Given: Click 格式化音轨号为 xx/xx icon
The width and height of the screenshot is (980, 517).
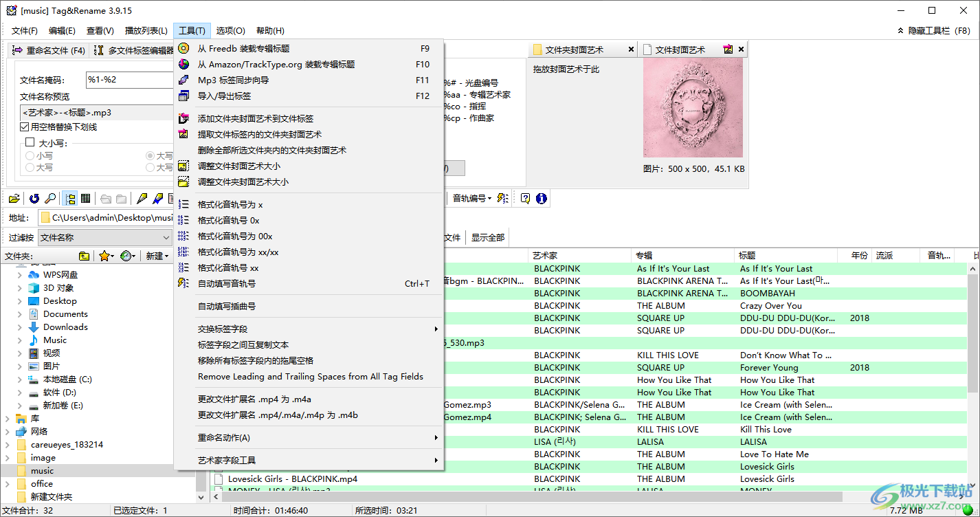Looking at the screenshot, I should point(183,252).
